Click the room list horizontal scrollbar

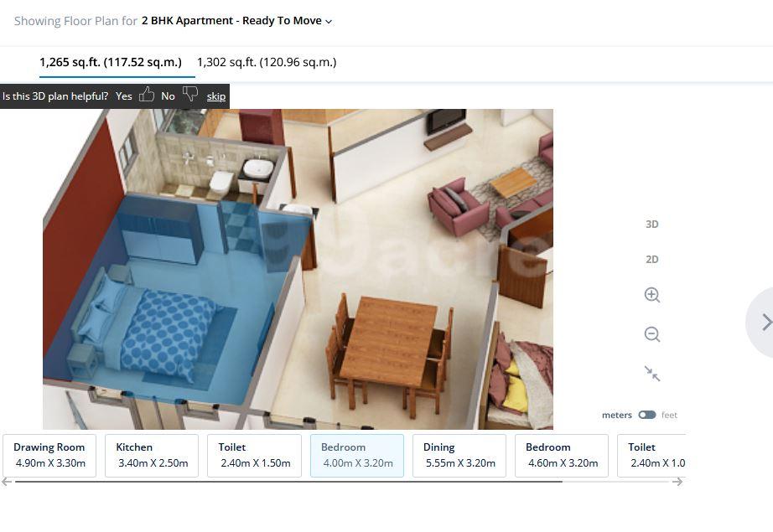[288, 482]
